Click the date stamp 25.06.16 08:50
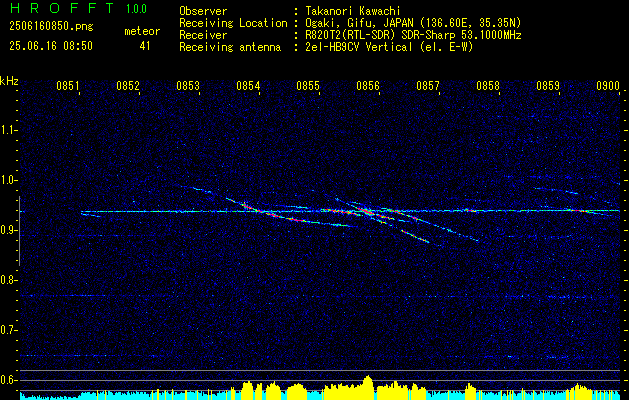 tap(51, 46)
